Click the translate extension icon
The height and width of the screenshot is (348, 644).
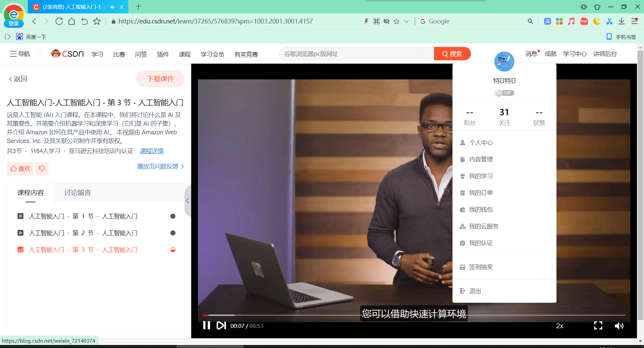coord(547,21)
